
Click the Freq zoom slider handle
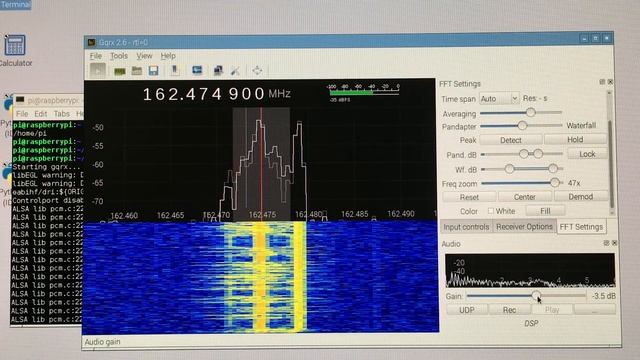554,182
